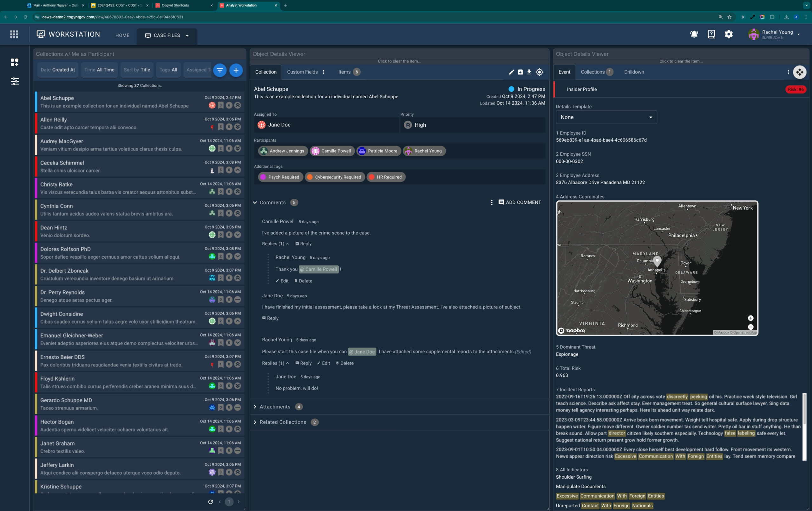Click ADD COMMENT button
Viewport: 812px width, 511px height.
(x=520, y=202)
